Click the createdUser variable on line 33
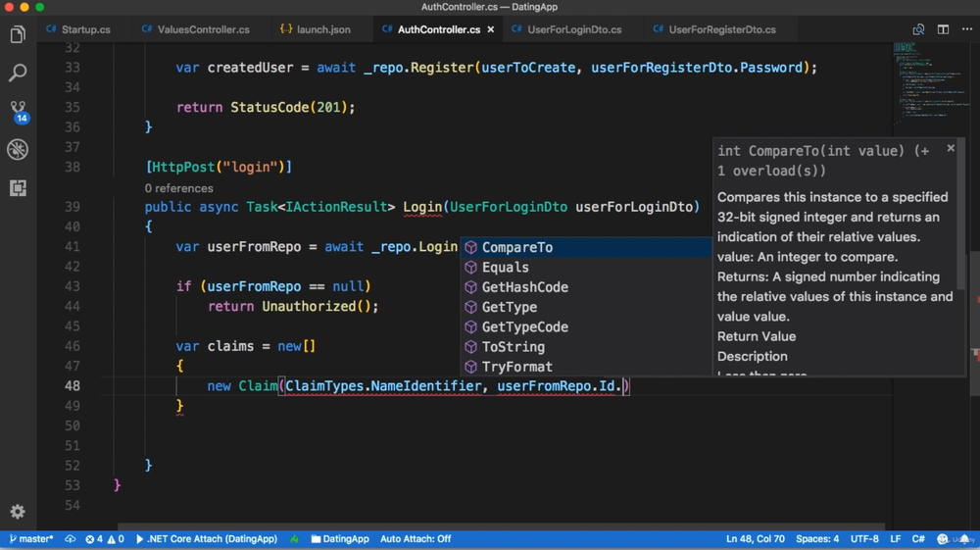Image resolution: width=980 pixels, height=550 pixels. point(250,68)
